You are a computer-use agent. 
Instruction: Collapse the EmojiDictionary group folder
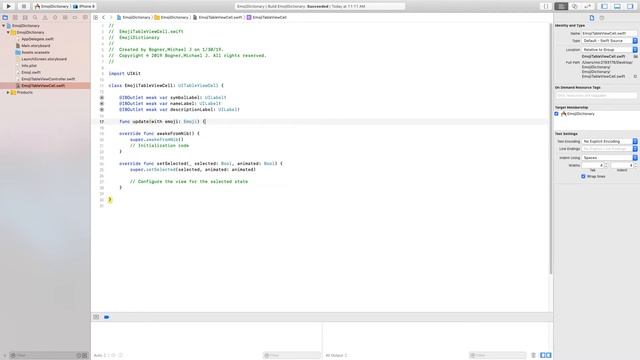[8, 32]
